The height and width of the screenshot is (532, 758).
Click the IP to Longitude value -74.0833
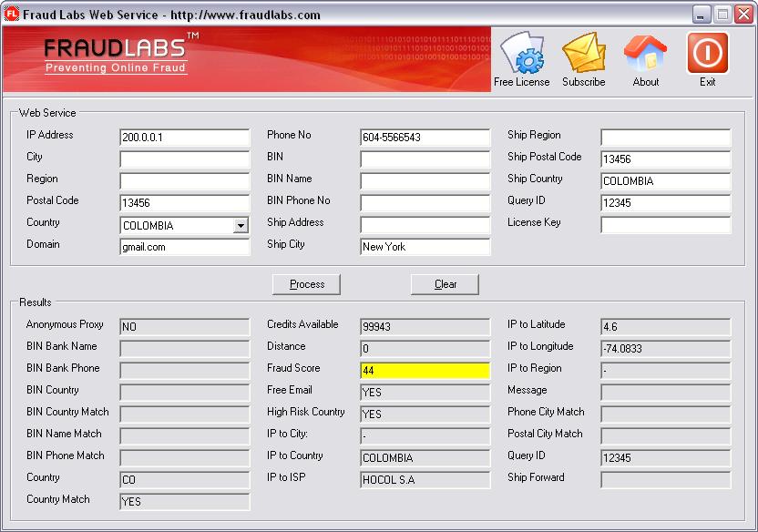point(666,348)
